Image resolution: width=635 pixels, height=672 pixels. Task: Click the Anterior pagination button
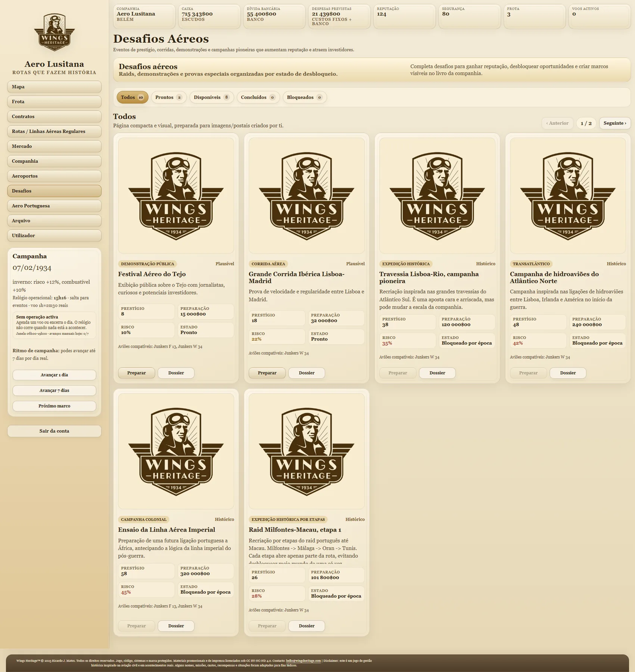click(x=557, y=123)
